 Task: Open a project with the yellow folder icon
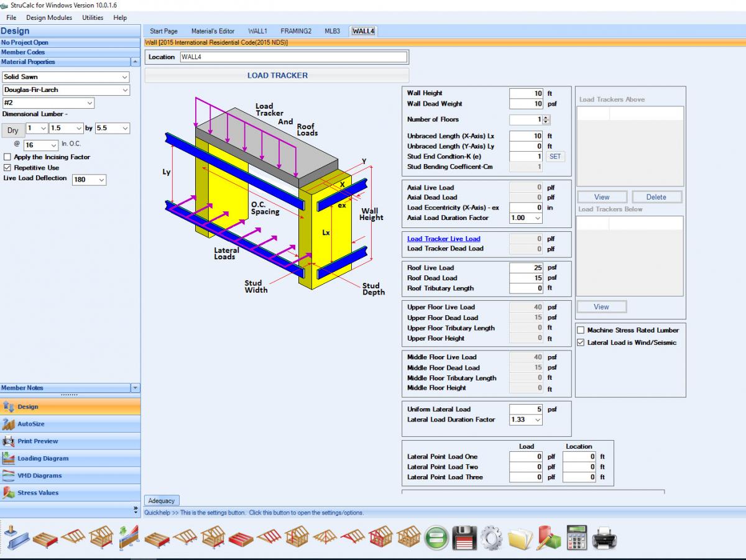coord(520,538)
